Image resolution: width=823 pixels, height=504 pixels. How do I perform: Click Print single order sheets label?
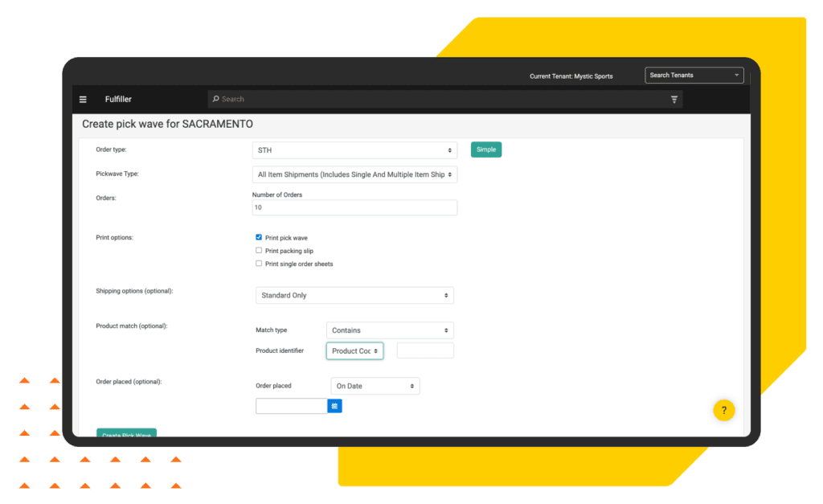tap(299, 264)
